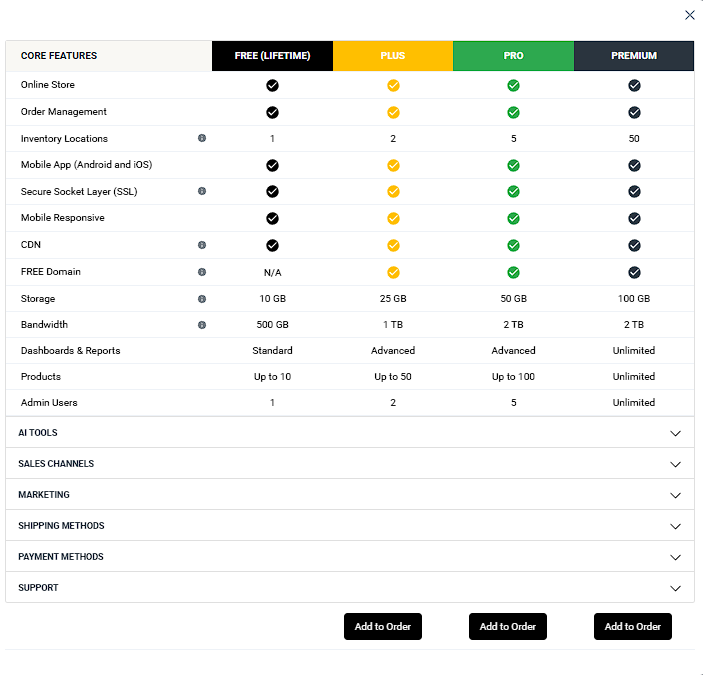This screenshot has height=675, width=703.
Task: Click info icon beside Secure Socket Layer
Action: click(x=202, y=191)
